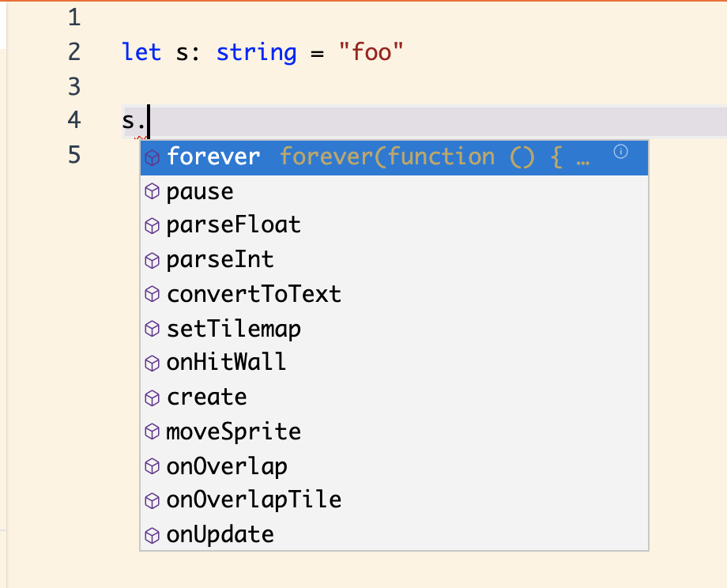Click the symbol icon beside "onUpdate"

coord(151,534)
